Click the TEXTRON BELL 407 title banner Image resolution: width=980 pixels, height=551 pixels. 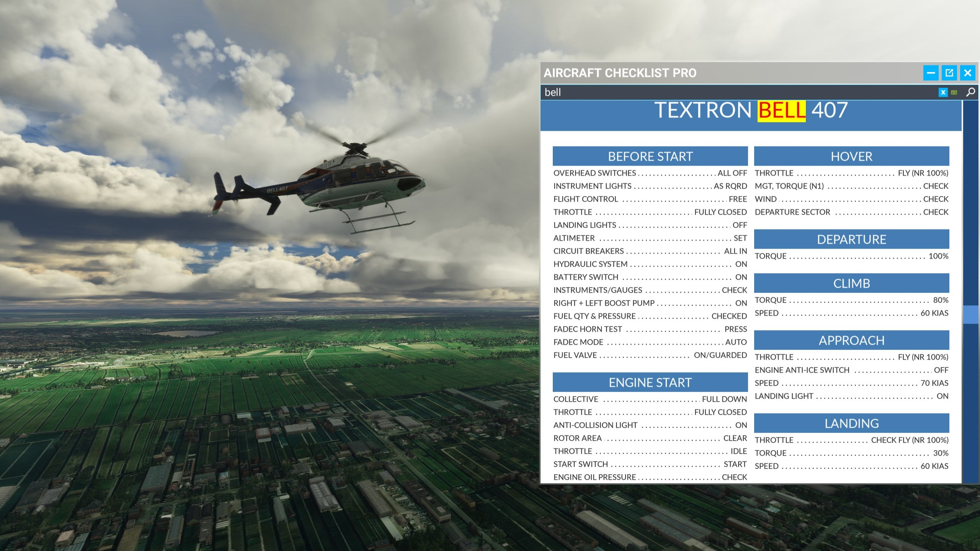(x=750, y=111)
